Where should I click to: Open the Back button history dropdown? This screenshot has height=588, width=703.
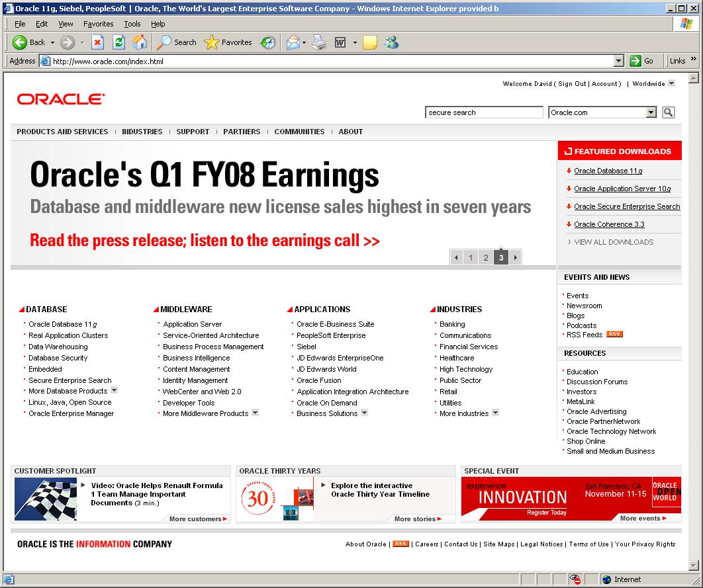52,42
